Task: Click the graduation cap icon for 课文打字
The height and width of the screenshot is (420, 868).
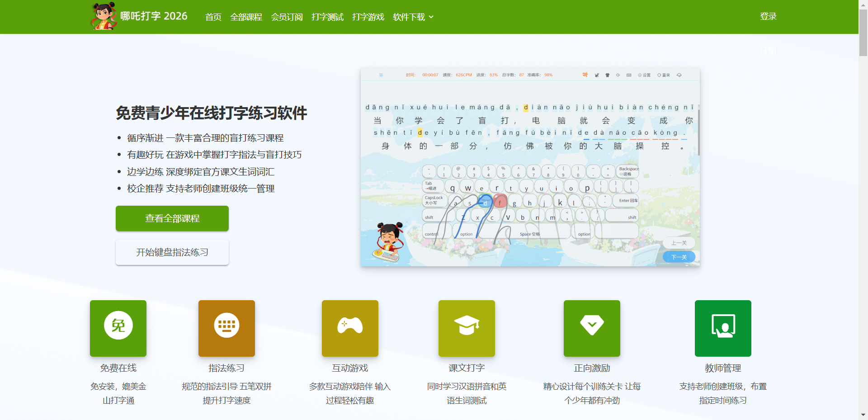Action: coord(466,328)
